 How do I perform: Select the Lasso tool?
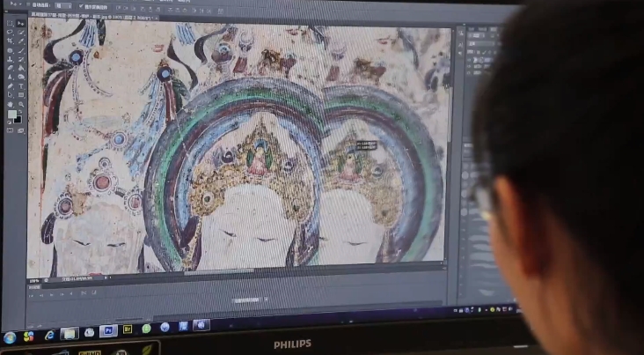click(10, 32)
